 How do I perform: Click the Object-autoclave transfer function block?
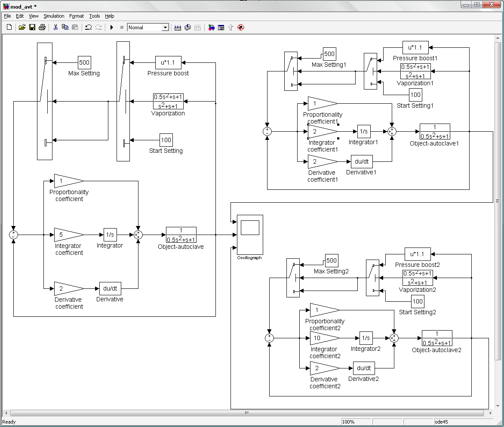pos(181,235)
